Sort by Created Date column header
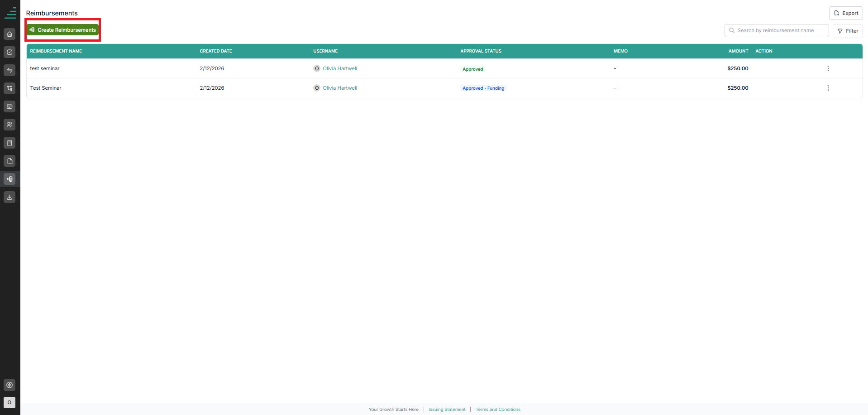The height and width of the screenshot is (415, 868). tap(216, 51)
